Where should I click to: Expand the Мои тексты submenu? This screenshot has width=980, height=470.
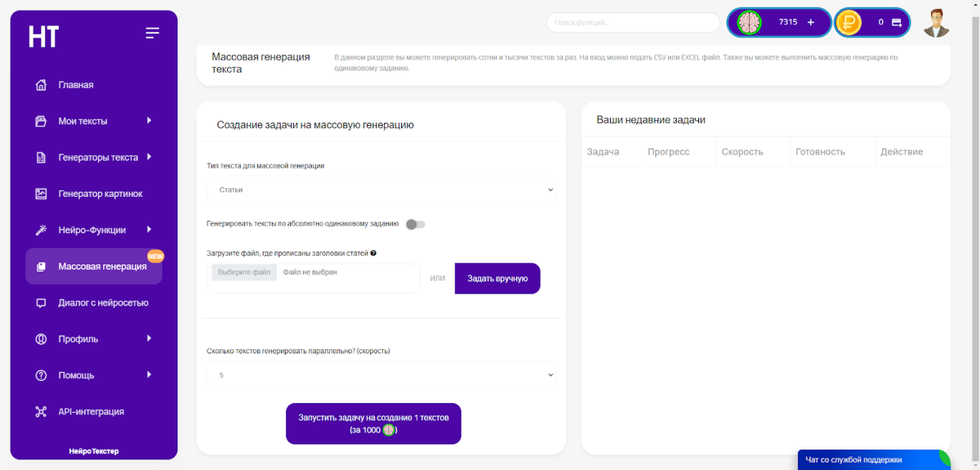tap(149, 121)
